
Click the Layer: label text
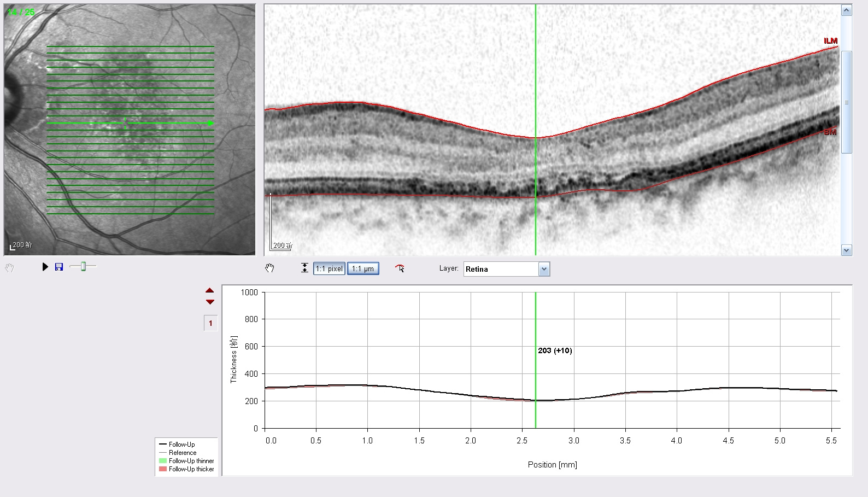pos(449,268)
